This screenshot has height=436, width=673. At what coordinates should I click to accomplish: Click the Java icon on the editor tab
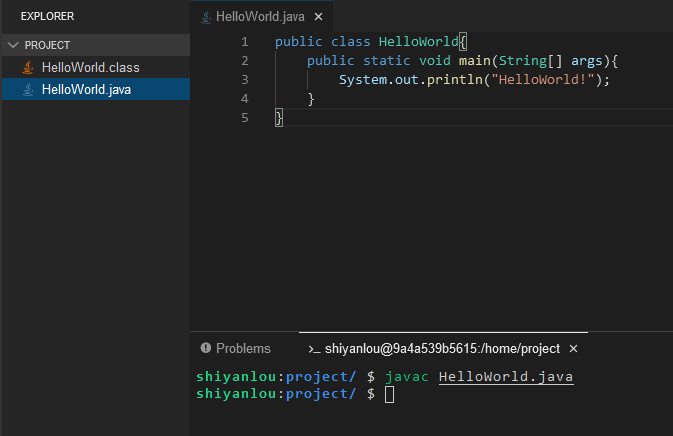coord(206,17)
